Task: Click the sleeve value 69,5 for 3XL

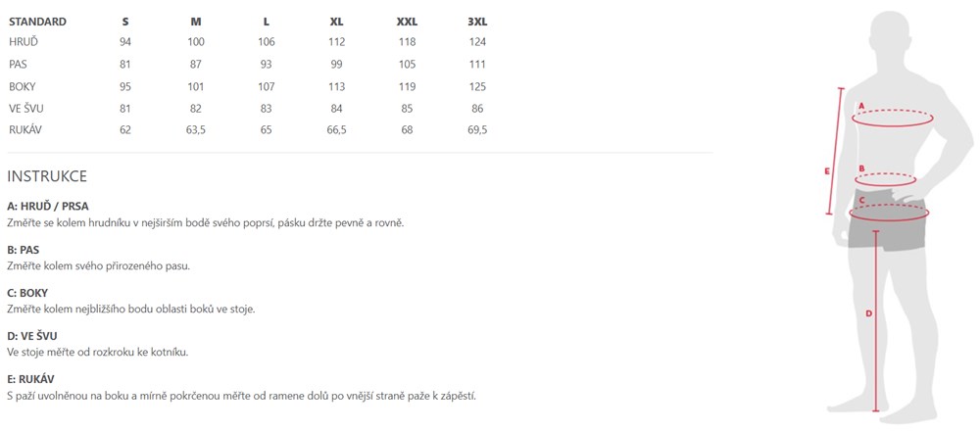Action: [477, 129]
